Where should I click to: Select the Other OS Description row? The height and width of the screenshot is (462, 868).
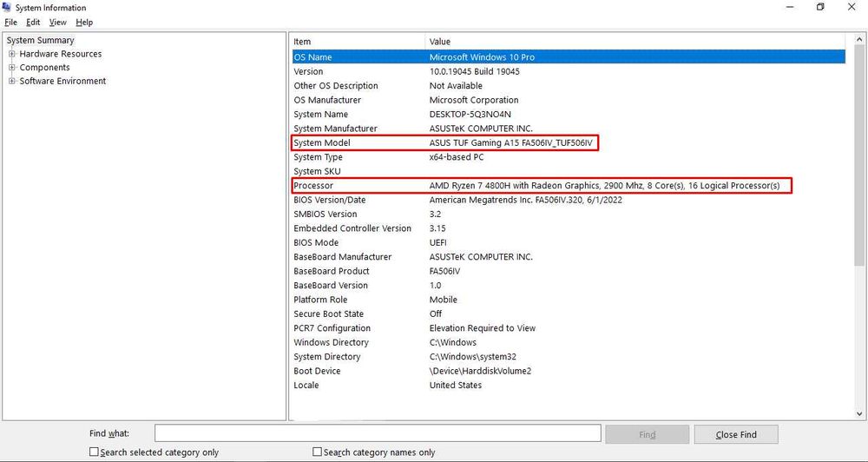(569, 86)
